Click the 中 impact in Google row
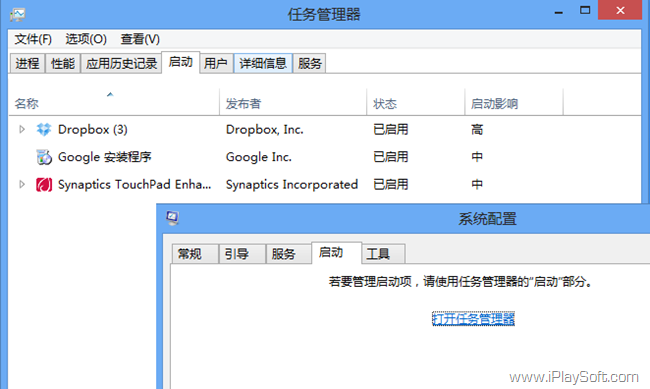This screenshot has height=389, width=650. pyautogui.click(x=477, y=157)
